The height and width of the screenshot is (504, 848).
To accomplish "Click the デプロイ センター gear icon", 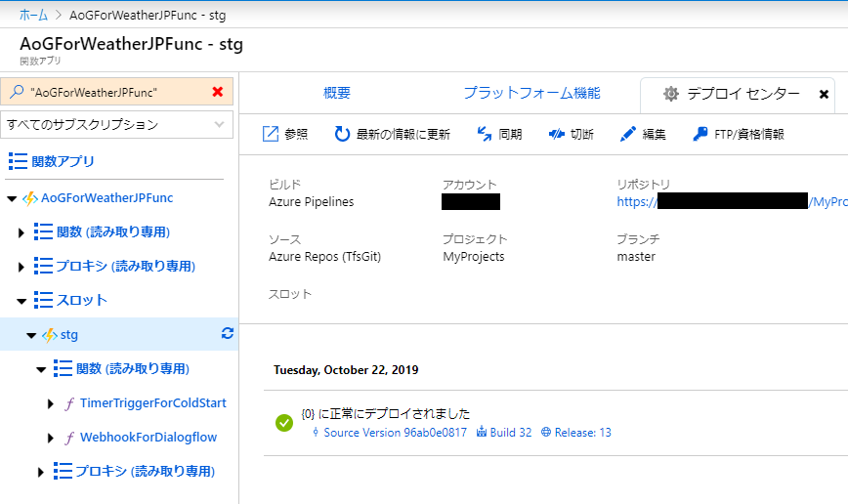I will (671, 94).
